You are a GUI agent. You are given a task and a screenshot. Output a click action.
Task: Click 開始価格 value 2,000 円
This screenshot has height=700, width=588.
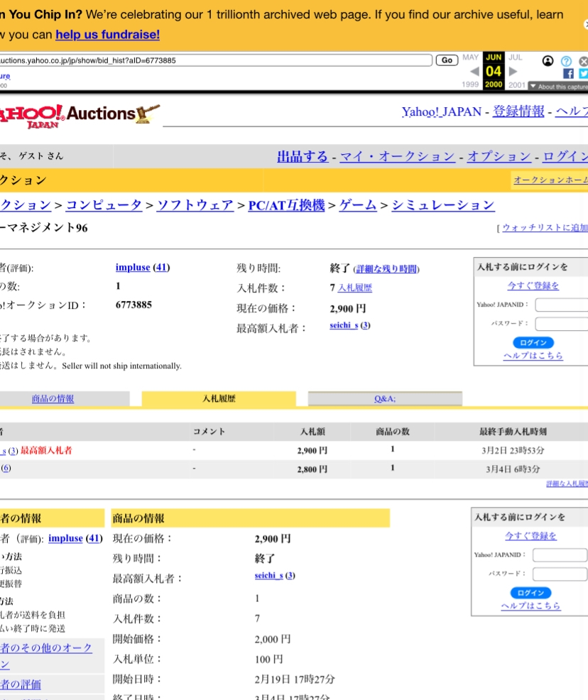pyautogui.click(x=273, y=639)
